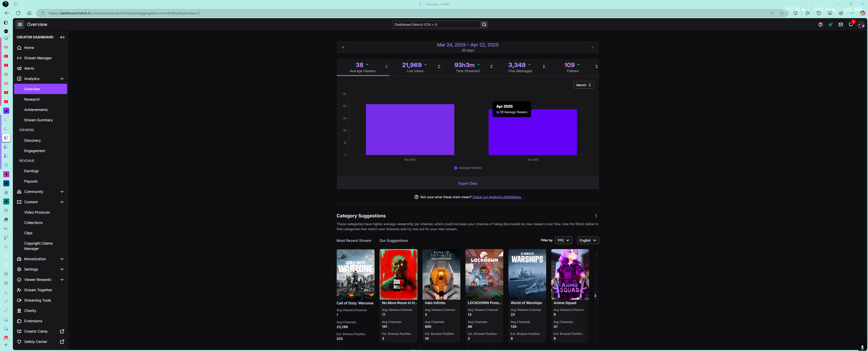
Task: Open the help question mark icon
Action: (820, 24)
